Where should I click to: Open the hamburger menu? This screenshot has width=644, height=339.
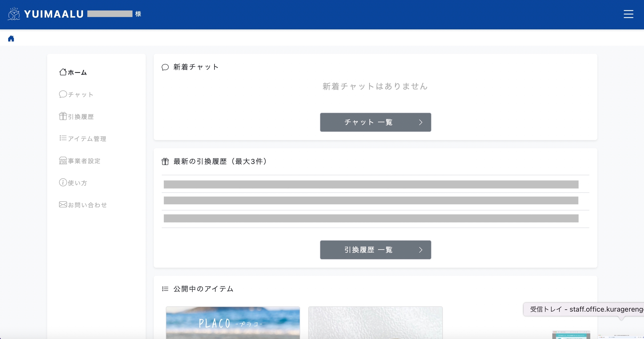628,14
